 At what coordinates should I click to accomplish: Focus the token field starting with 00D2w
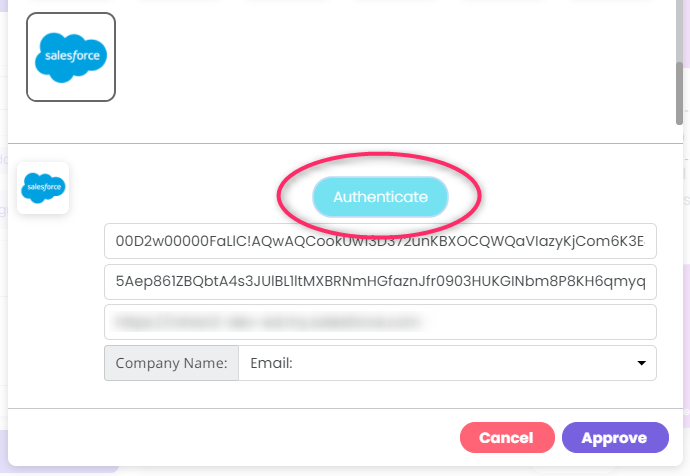click(x=380, y=241)
